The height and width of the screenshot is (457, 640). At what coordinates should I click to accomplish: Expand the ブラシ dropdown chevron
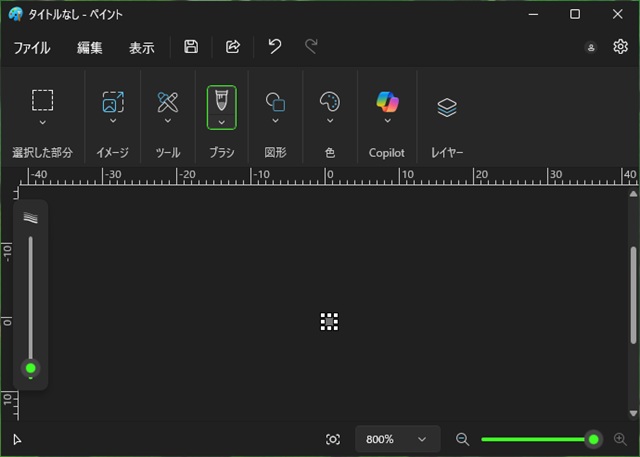coord(222,122)
